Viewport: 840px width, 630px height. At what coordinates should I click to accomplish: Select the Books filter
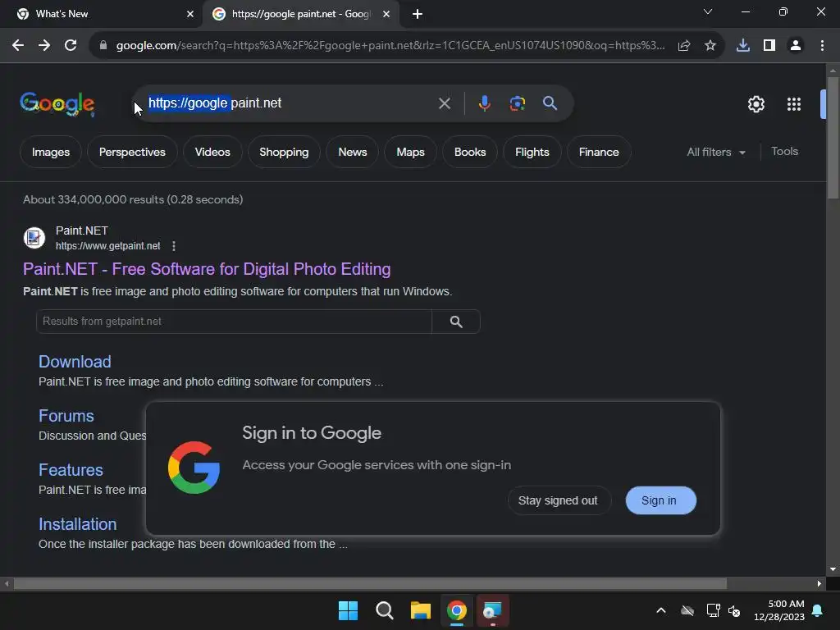click(x=470, y=152)
